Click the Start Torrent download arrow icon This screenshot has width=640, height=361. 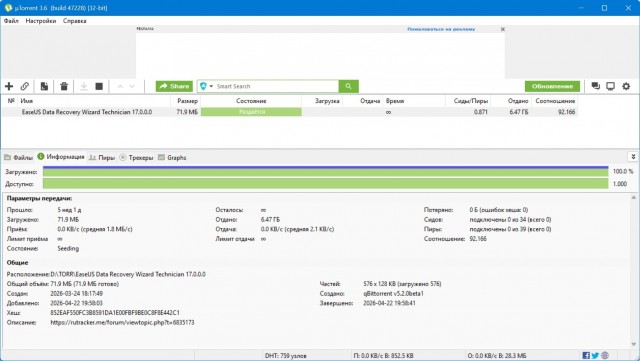tap(84, 86)
